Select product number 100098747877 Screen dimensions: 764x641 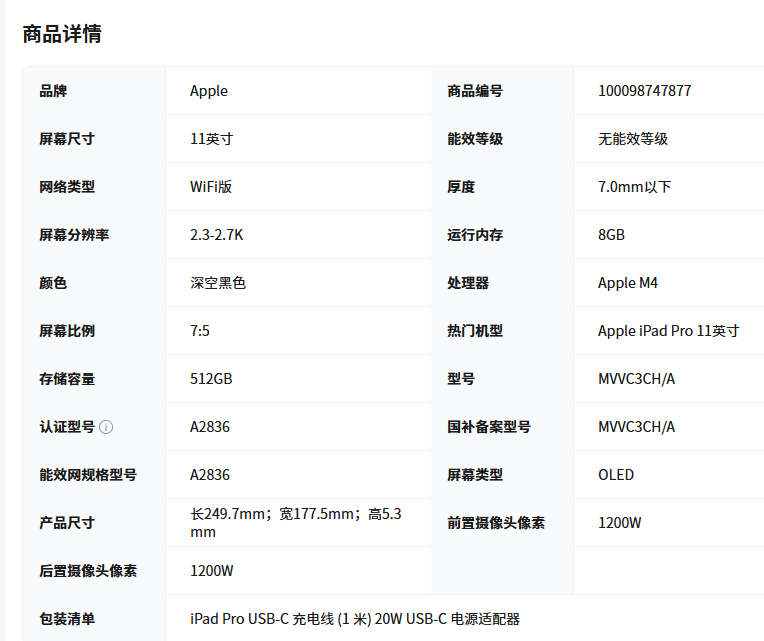click(x=645, y=91)
